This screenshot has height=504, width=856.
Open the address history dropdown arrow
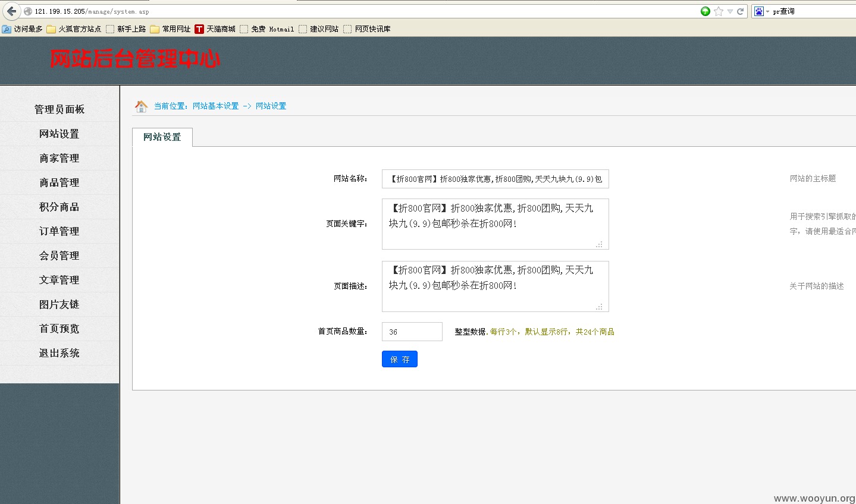[730, 11]
